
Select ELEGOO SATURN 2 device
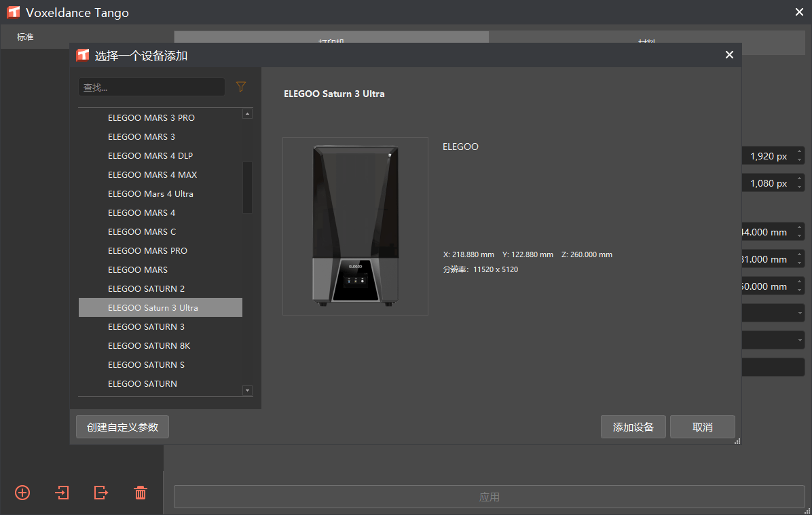point(160,289)
